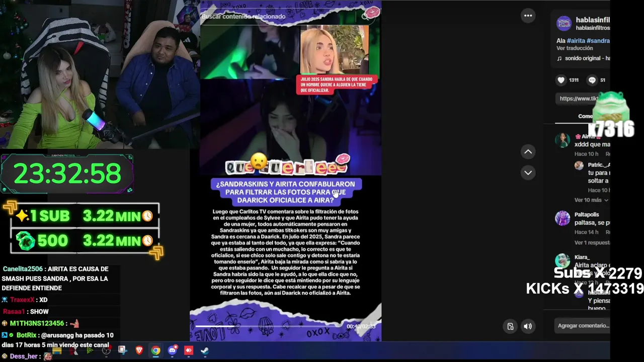Go to previous video with up arrow
This screenshot has width=644, height=362.
click(x=528, y=151)
